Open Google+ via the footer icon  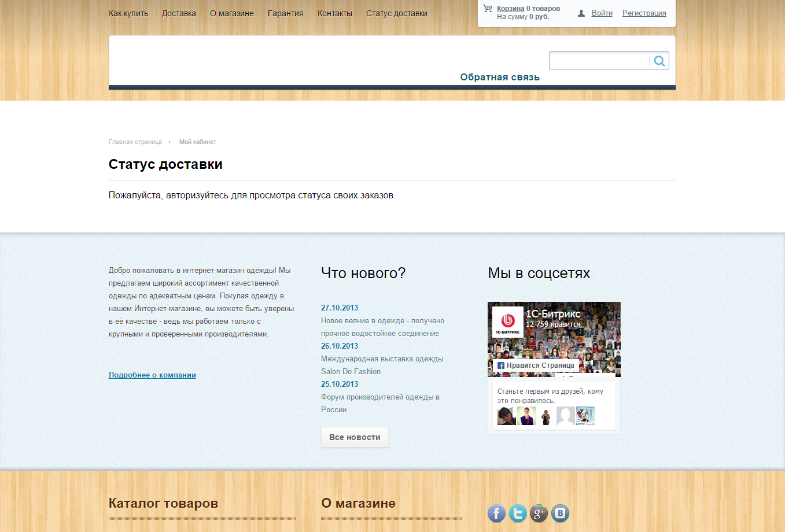539,513
